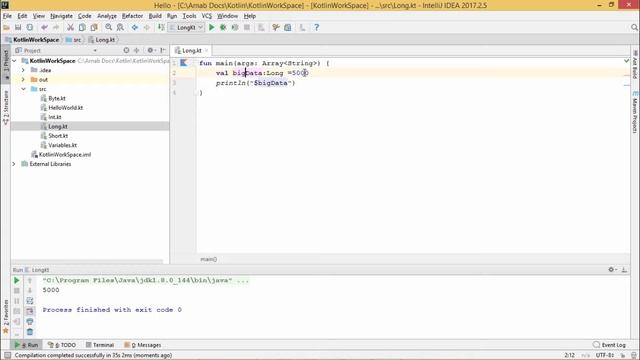Collapse the KotlinWorkSpace root node
The height and width of the screenshot is (360, 640).
(x=15, y=61)
